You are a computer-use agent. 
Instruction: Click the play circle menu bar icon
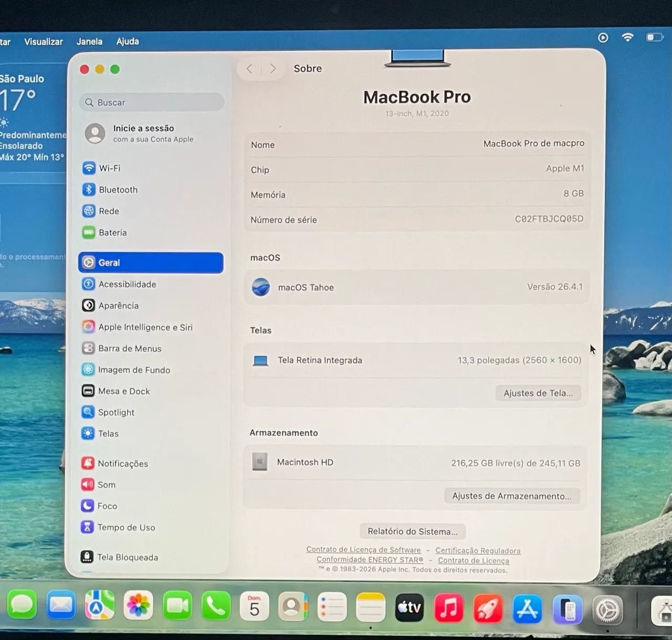[603, 38]
